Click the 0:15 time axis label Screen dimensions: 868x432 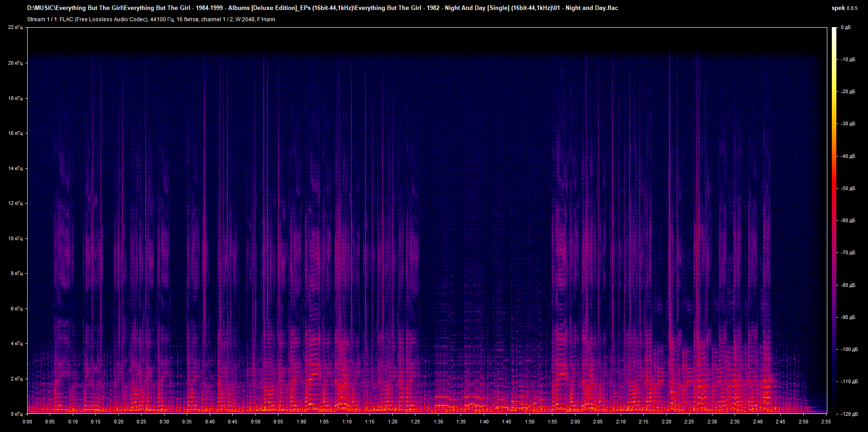[x=96, y=422]
